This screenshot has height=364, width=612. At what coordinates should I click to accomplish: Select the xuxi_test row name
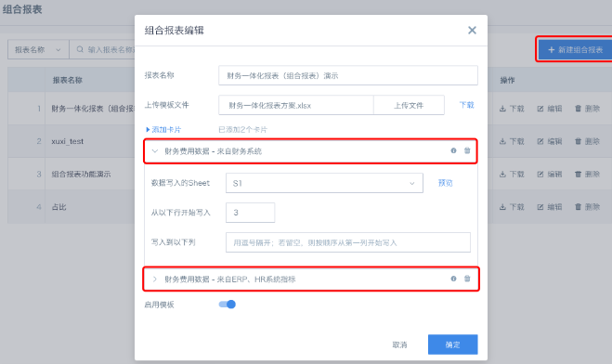(x=68, y=141)
